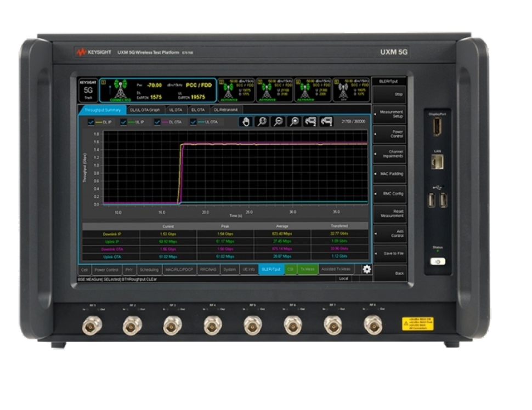Click the -70.00 cell power value

(154, 85)
